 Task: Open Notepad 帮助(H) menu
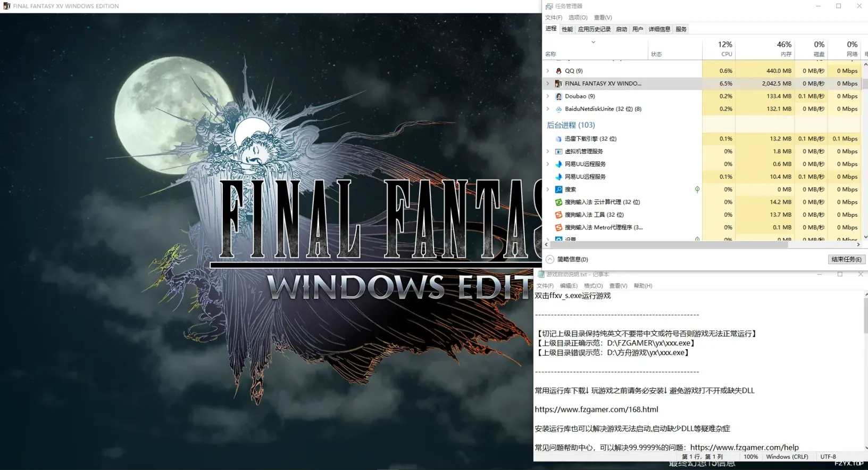(x=643, y=286)
